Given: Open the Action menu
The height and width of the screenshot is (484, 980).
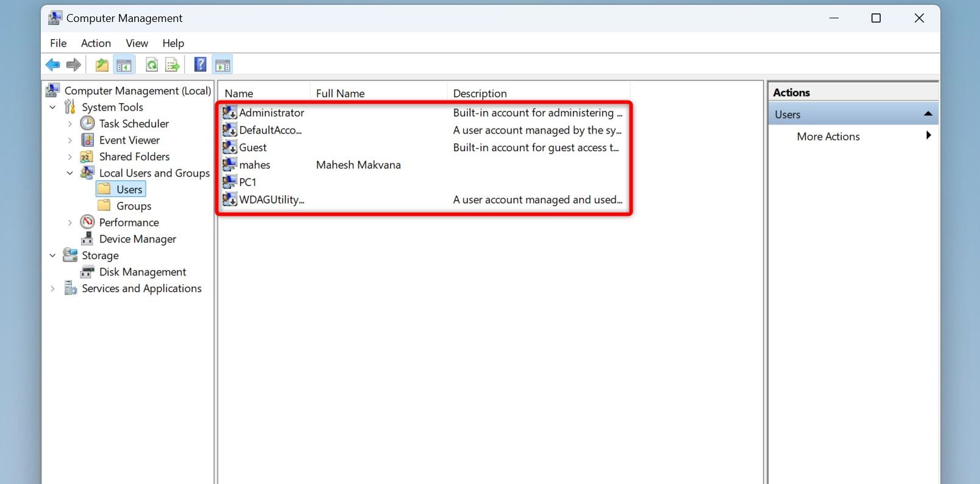Looking at the screenshot, I should 96,43.
